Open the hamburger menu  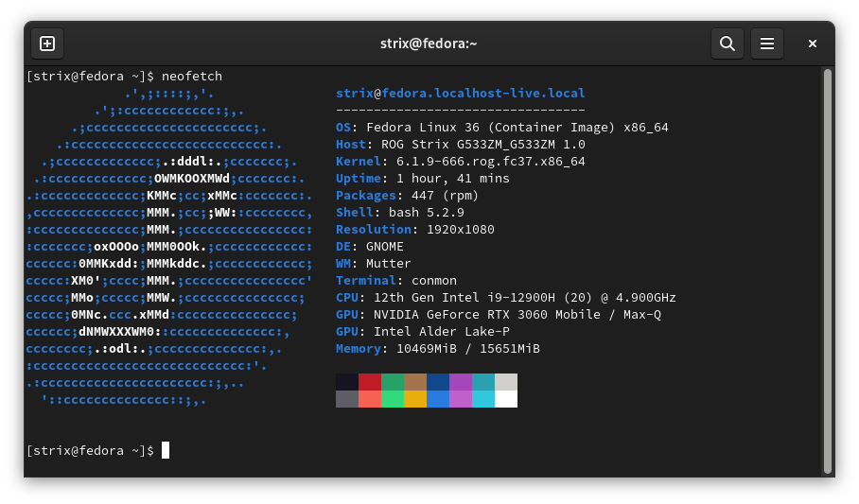coord(767,43)
